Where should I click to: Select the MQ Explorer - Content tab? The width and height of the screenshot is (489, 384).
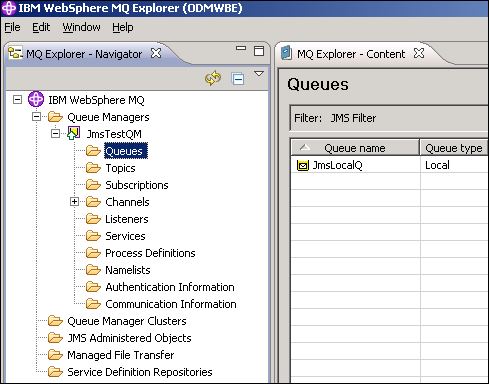tap(351, 54)
